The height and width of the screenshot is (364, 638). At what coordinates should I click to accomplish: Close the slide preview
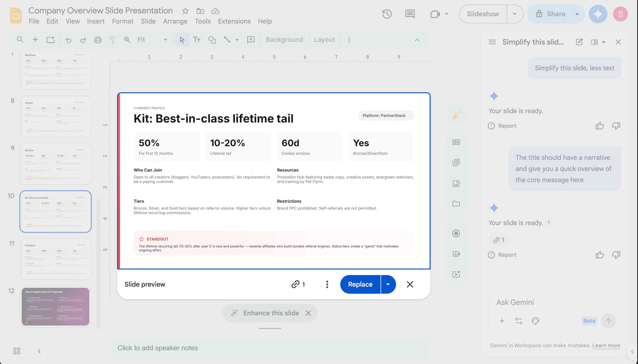click(410, 284)
